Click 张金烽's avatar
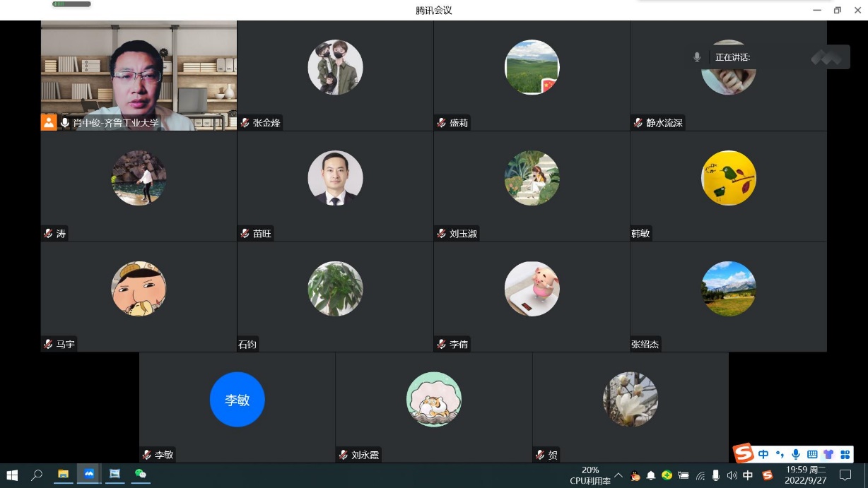 (335, 67)
